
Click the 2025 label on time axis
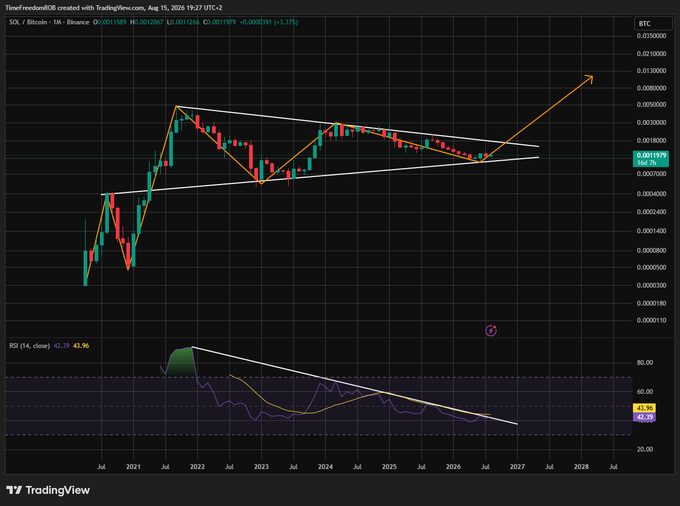pos(389,467)
